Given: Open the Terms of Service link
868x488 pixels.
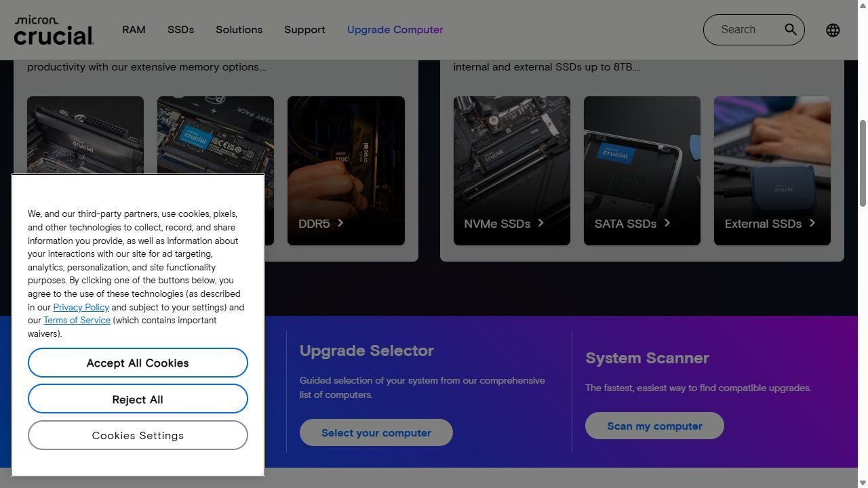Looking at the screenshot, I should click(77, 321).
